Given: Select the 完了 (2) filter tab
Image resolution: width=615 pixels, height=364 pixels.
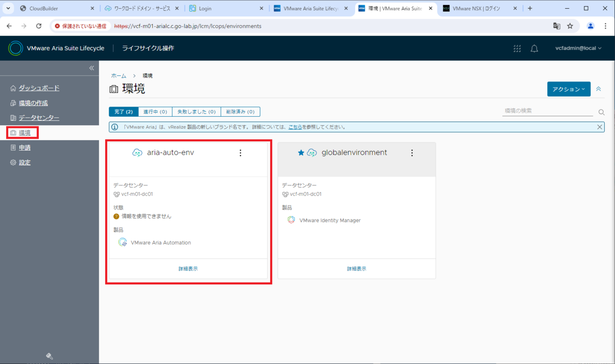Looking at the screenshot, I should point(124,112).
